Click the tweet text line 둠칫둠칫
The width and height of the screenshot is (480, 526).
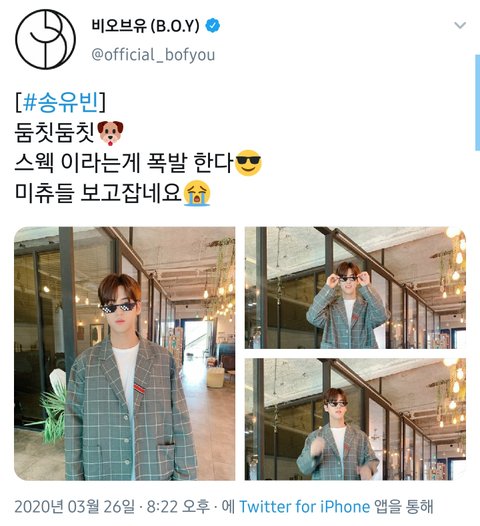pyautogui.click(x=55, y=133)
